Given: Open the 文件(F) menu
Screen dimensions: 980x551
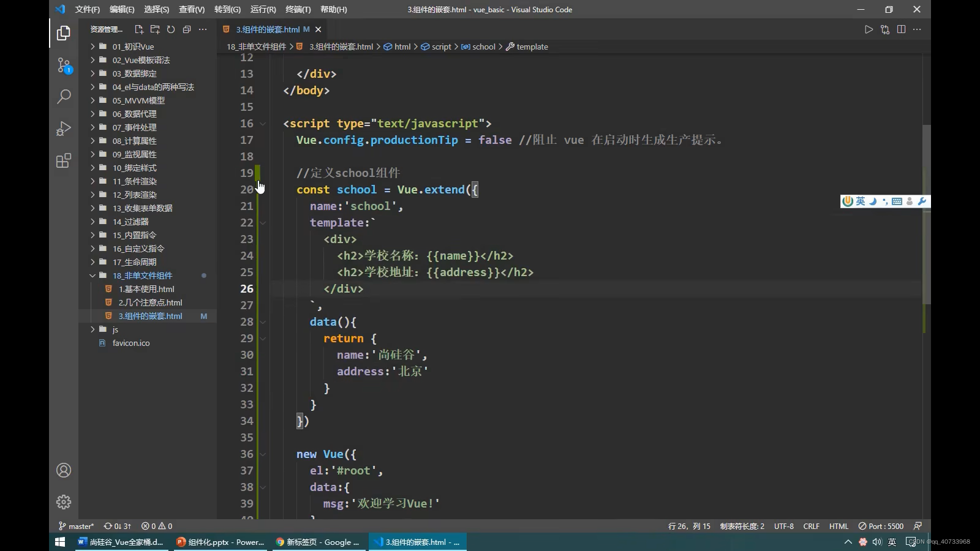Looking at the screenshot, I should pos(87,9).
